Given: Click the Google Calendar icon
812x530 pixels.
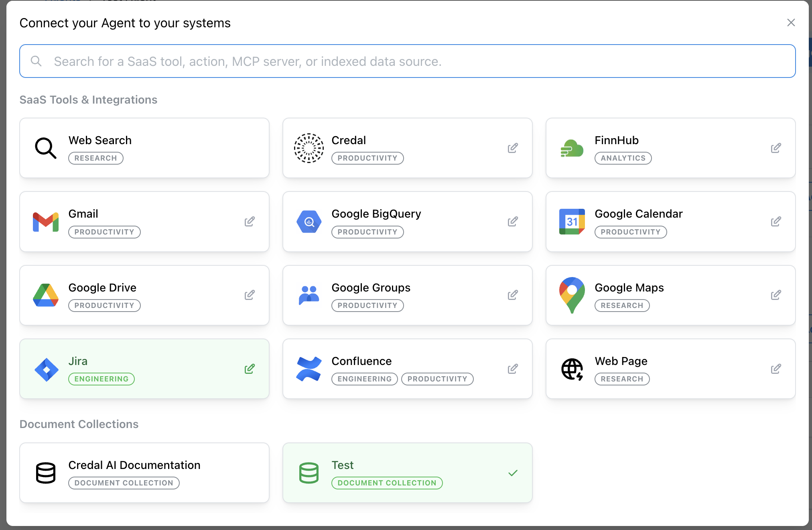Looking at the screenshot, I should 571,221.
